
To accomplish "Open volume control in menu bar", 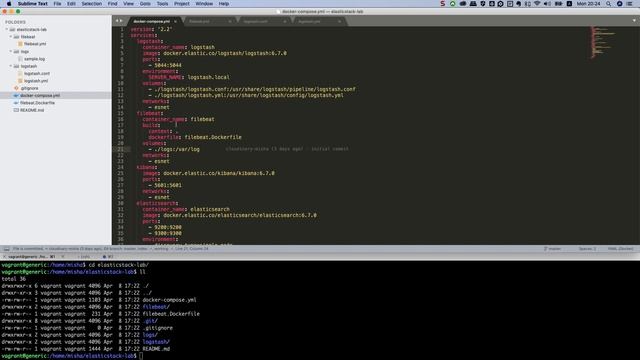I will [547, 4].
